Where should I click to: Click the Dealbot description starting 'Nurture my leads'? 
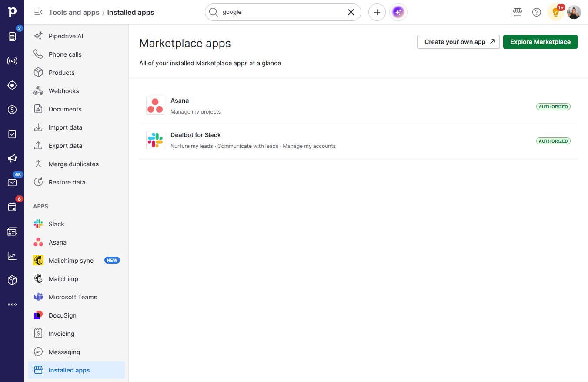(x=253, y=146)
